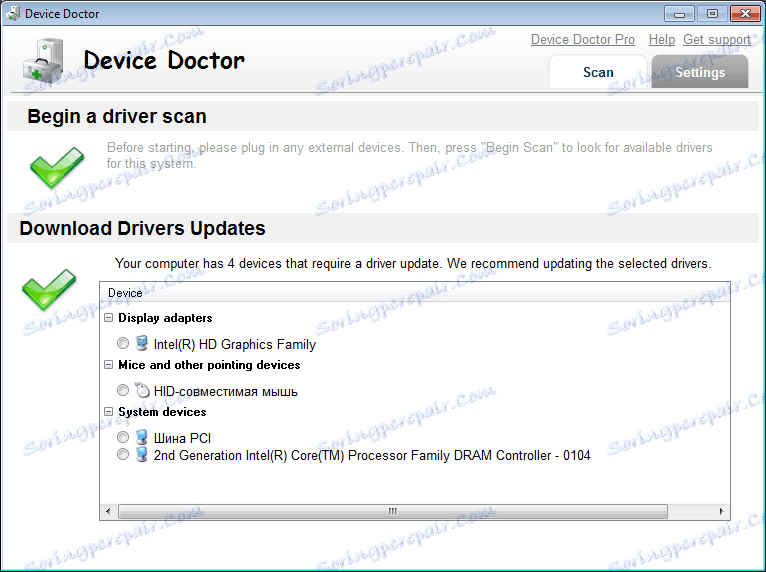The width and height of the screenshot is (766, 572).
Task: Click the title bar Device Doctor app icon
Action: (x=13, y=13)
